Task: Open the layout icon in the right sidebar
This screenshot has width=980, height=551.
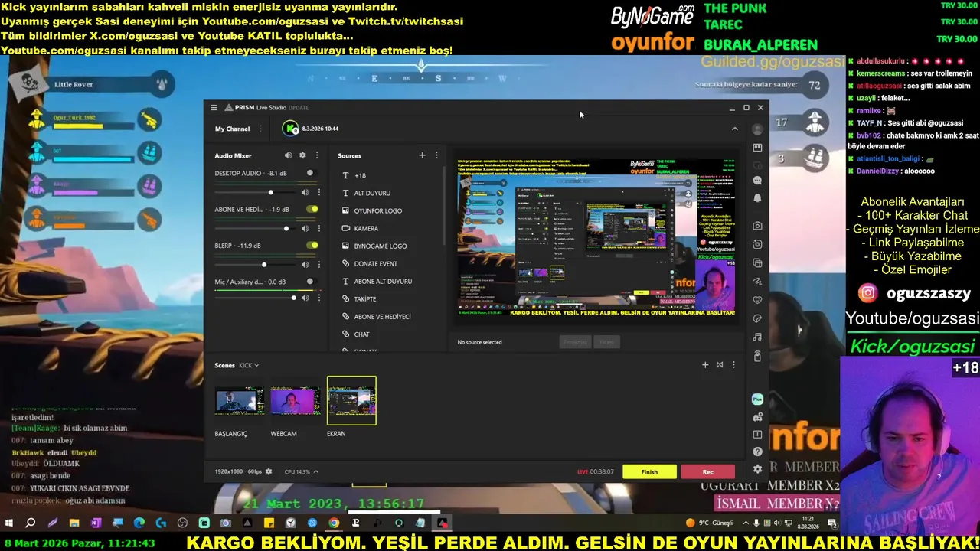Action: pyautogui.click(x=757, y=148)
